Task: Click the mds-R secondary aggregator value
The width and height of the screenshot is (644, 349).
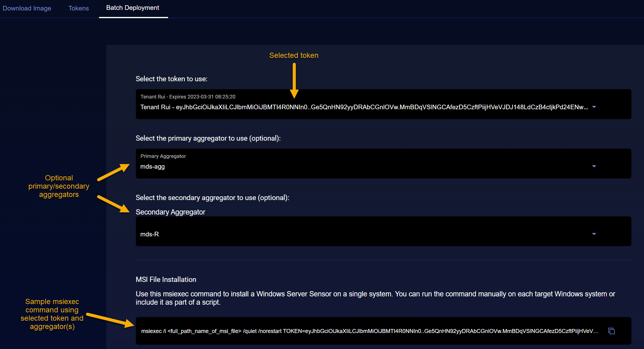Action: tap(149, 234)
